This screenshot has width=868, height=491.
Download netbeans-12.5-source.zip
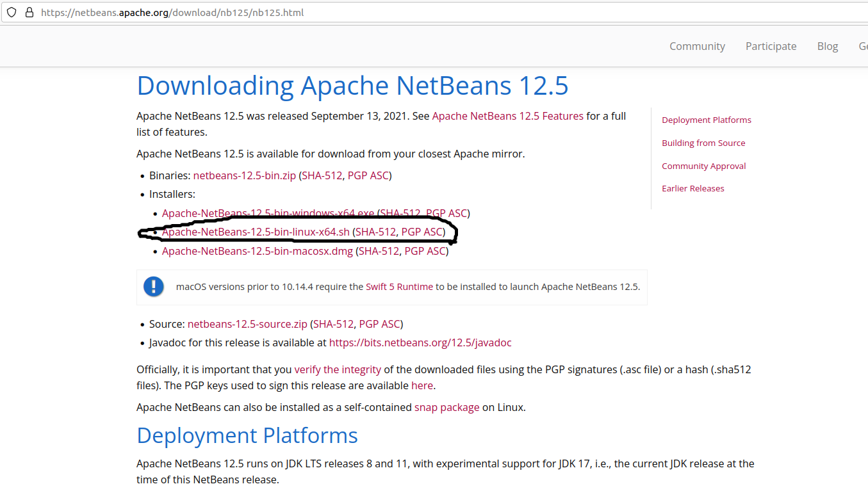pos(247,324)
